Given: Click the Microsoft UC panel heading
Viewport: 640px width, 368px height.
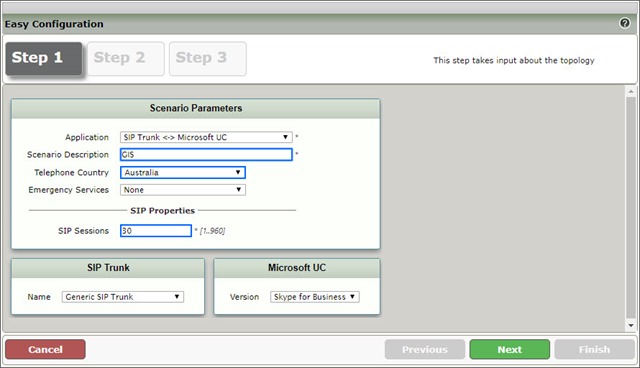Looking at the screenshot, I should pos(297,268).
